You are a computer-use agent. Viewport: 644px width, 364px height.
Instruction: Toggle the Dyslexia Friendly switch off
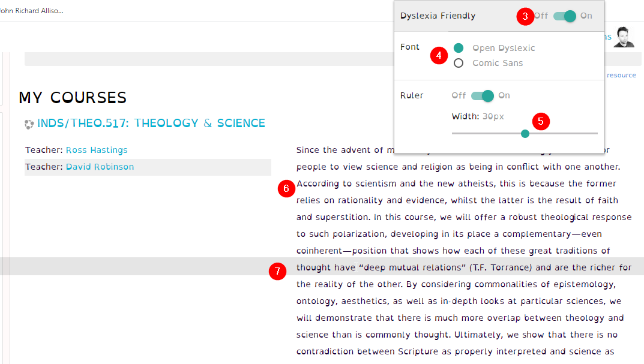pos(564,16)
